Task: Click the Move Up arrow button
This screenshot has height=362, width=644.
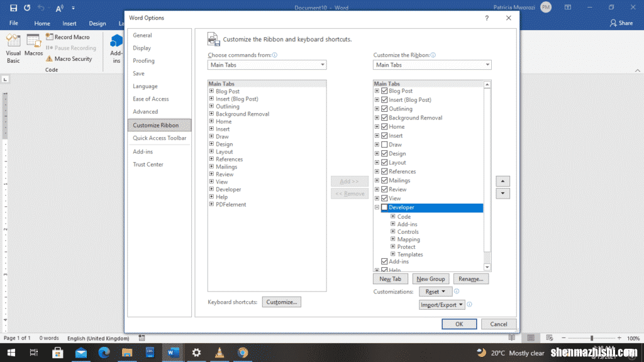Action: [x=502, y=181]
